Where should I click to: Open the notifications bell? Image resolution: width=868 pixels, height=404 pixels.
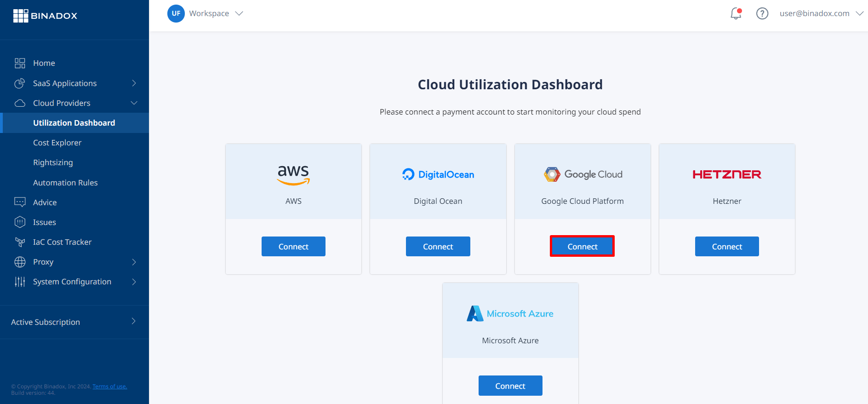click(736, 14)
